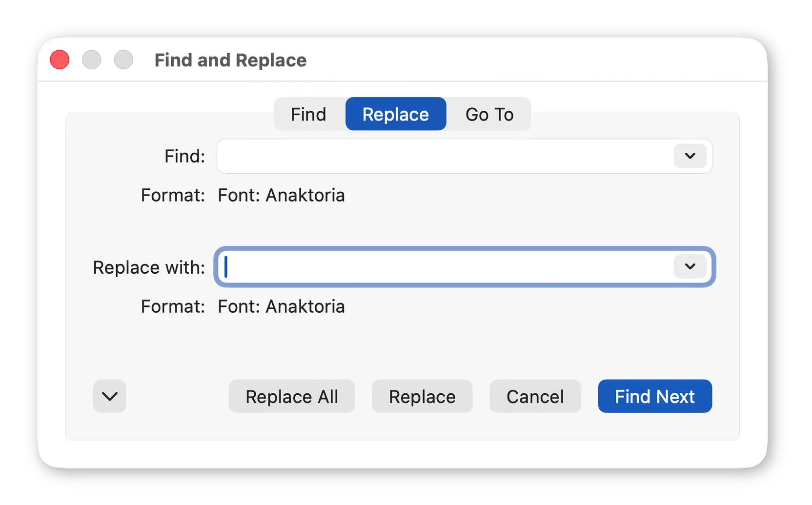The height and width of the screenshot is (505, 812).
Task: Click the "Replace with:" label
Action: point(149,267)
